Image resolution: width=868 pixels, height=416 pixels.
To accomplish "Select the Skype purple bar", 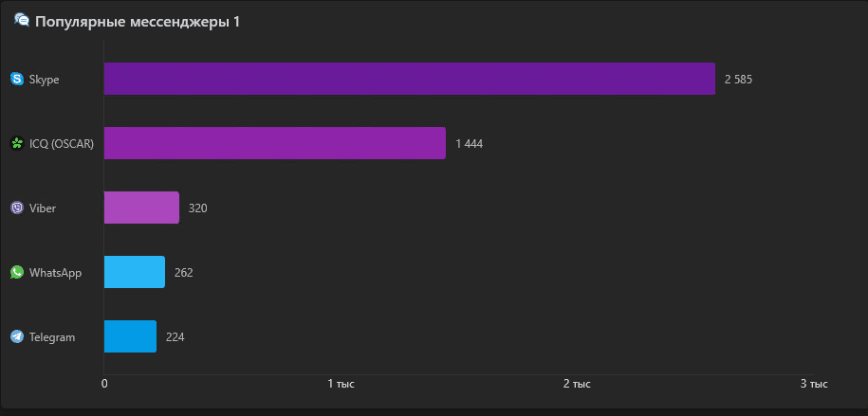I will (x=410, y=79).
